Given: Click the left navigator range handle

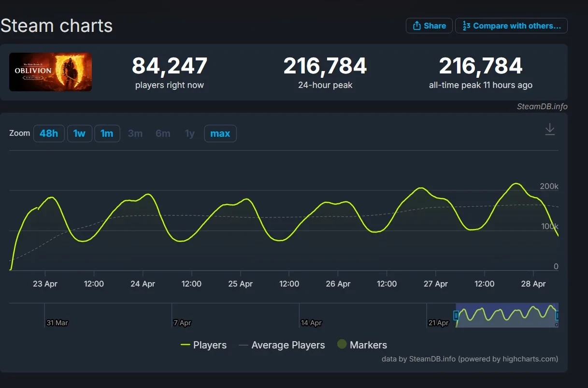Looking at the screenshot, I should pyautogui.click(x=456, y=316).
